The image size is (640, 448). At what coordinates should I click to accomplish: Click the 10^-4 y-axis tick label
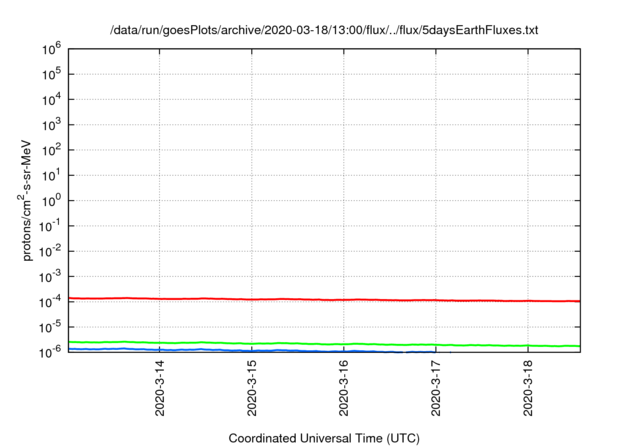(x=50, y=301)
